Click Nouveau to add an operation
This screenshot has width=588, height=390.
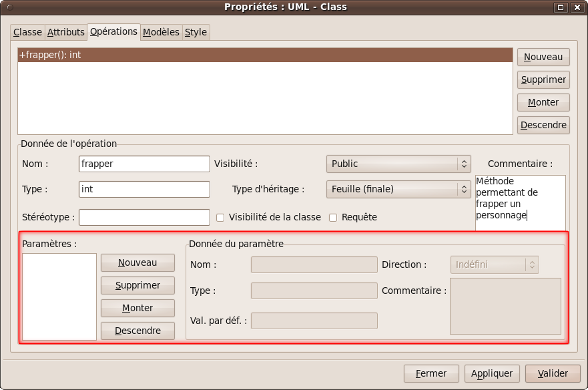point(543,57)
